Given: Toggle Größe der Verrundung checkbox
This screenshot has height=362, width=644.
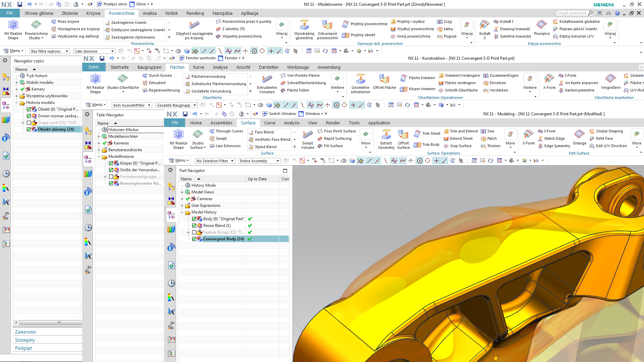Looking at the screenshot, I should tap(111, 170).
